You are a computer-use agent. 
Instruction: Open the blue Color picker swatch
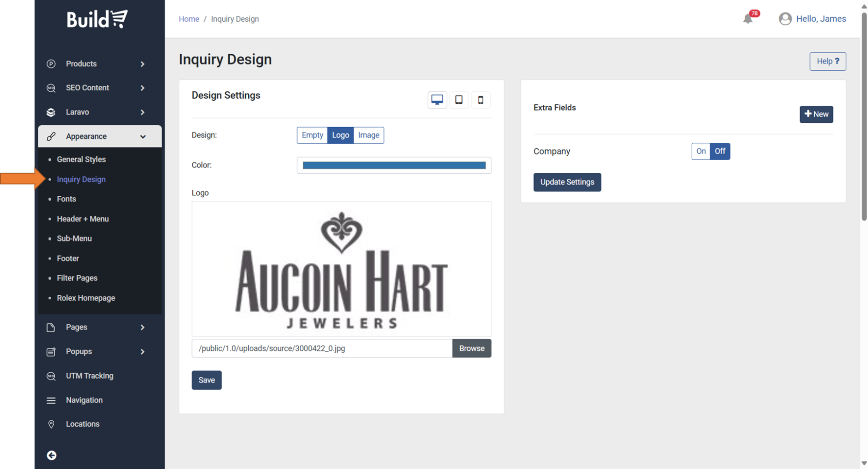[x=394, y=165]
